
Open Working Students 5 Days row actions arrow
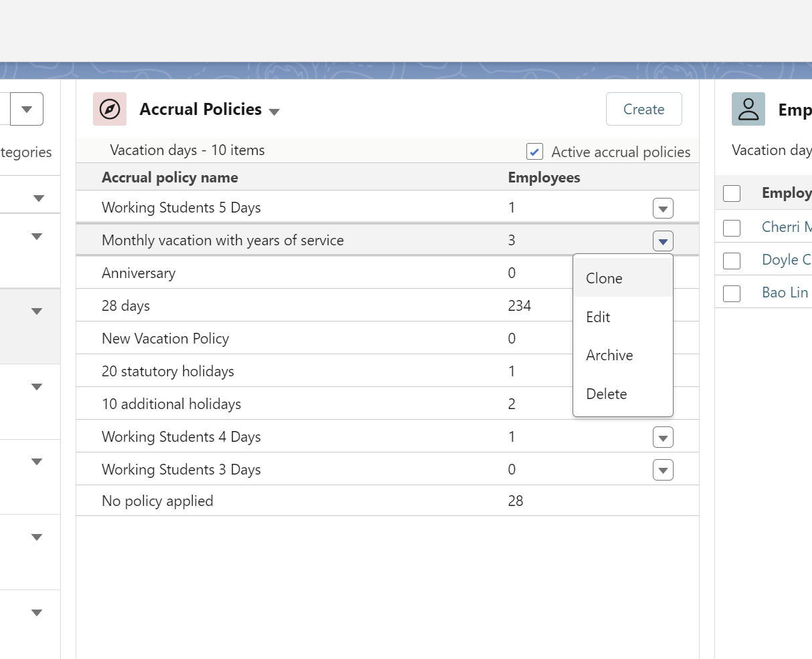tap(662, 209)
